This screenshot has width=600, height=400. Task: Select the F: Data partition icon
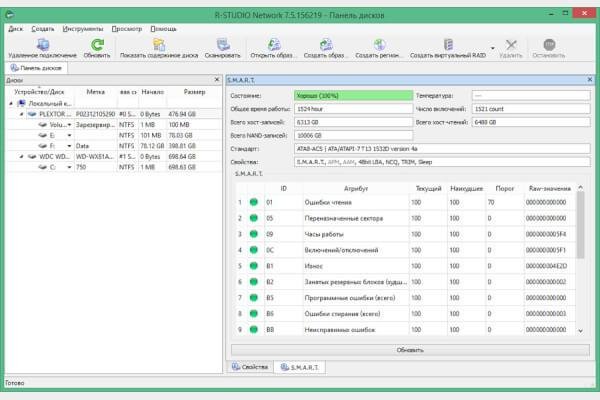tap(42, 146)
